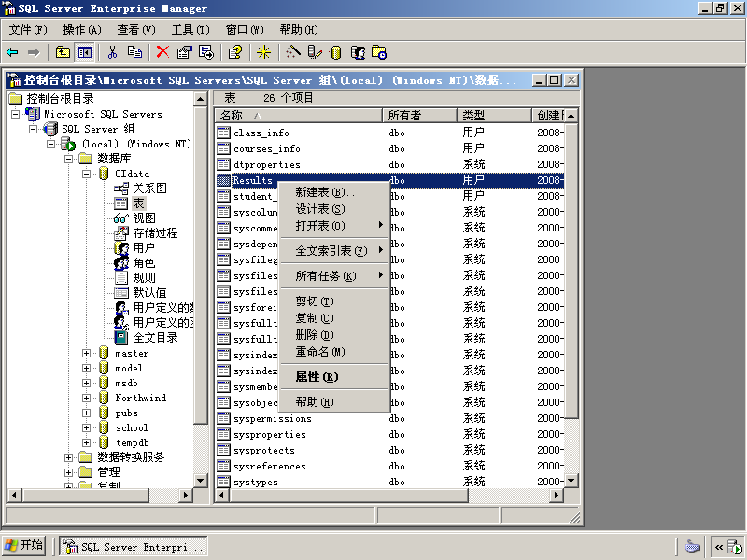Collapse the SQL Server 组 node

[x=33, y=129]
